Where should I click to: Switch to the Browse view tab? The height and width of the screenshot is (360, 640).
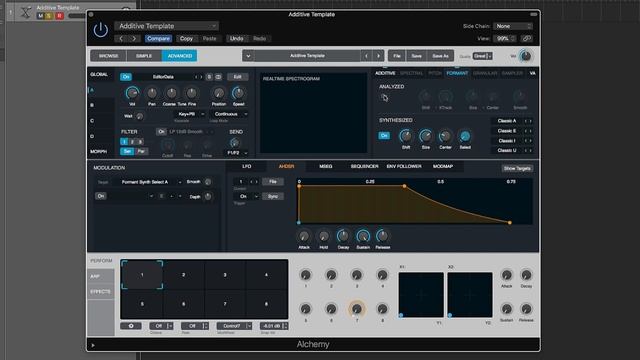click(x=109, y=56)
